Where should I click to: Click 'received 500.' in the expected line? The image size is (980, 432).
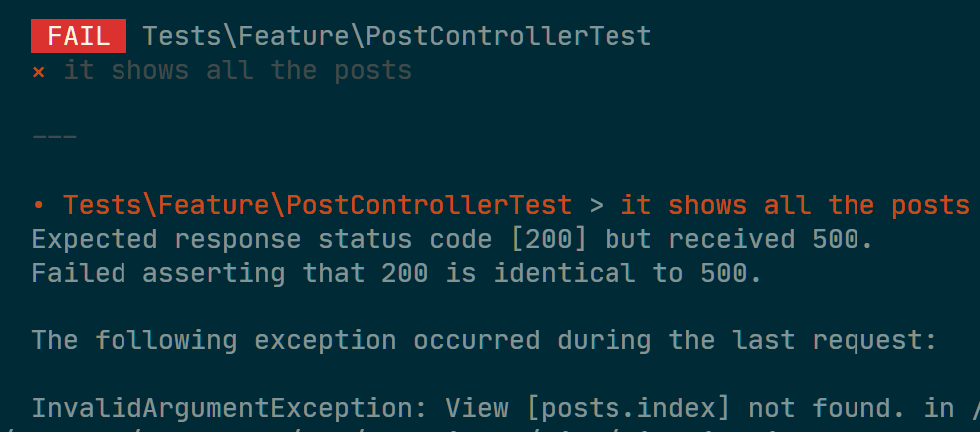click(x=771, y=239)
